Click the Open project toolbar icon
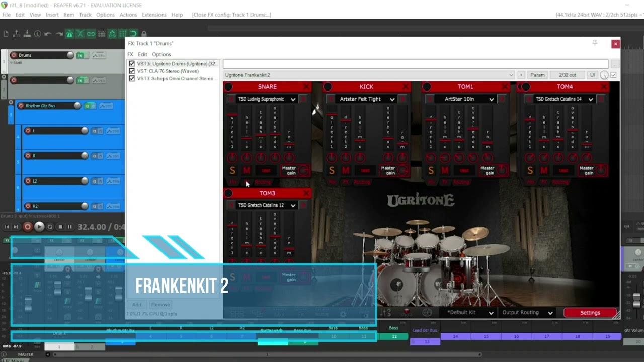 (x=16, y=34)
